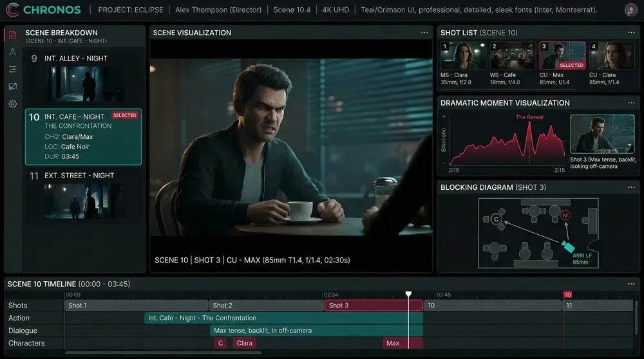Click the ARRI LF camera icon in diagram
The width and height of the screenshot is (644, 359).
(567, 246)
